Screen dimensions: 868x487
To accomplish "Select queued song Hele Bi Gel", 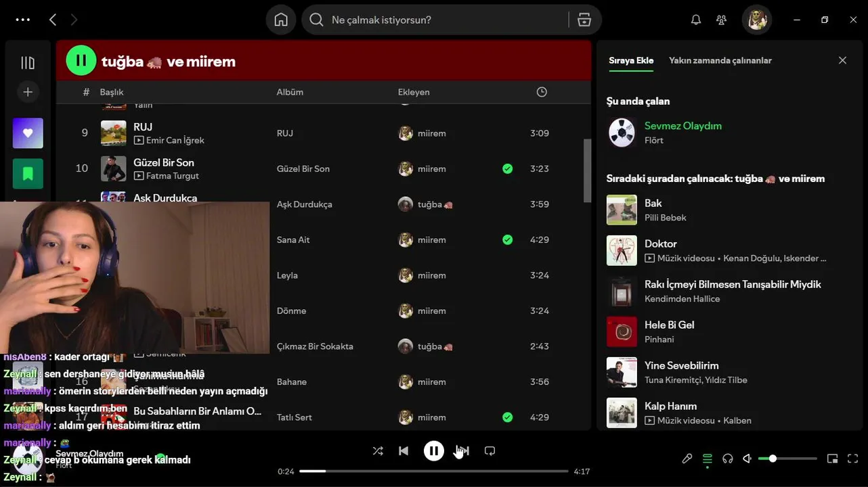I will pos(670,325).
